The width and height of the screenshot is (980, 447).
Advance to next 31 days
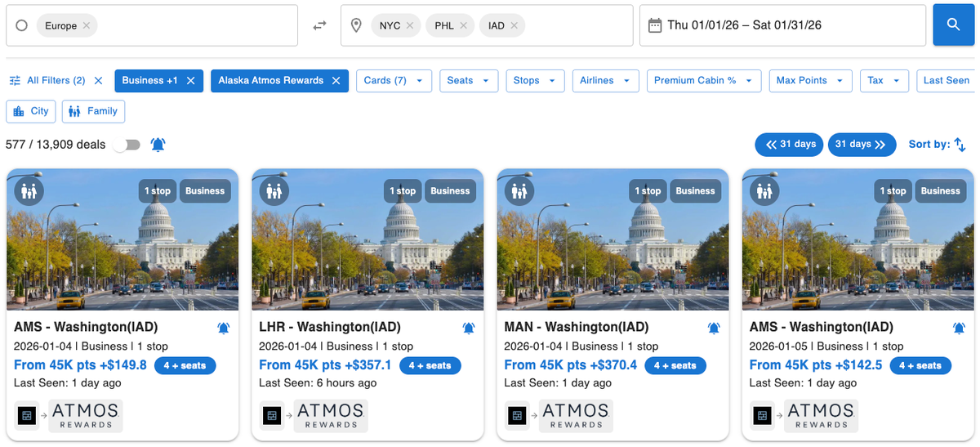[x=861, y=145]
